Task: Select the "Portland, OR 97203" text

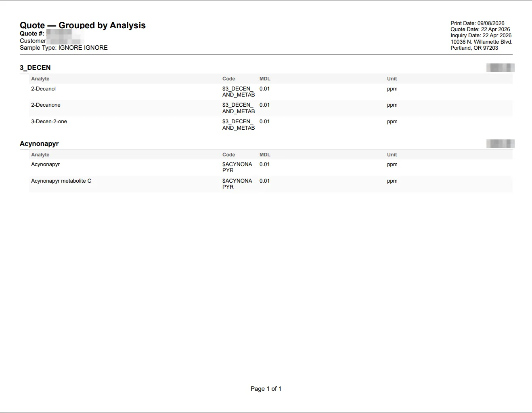Action: click(x=474, y=48)
